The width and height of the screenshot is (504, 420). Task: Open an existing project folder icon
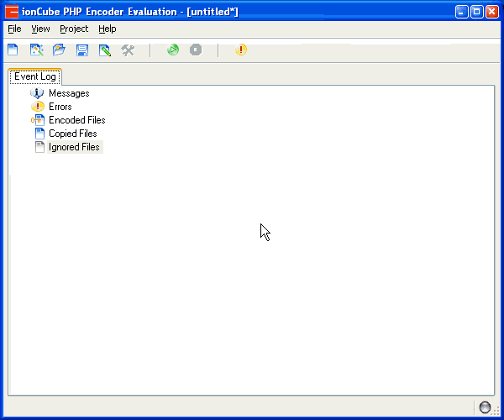pyautogui.click(x=59, y=50)
